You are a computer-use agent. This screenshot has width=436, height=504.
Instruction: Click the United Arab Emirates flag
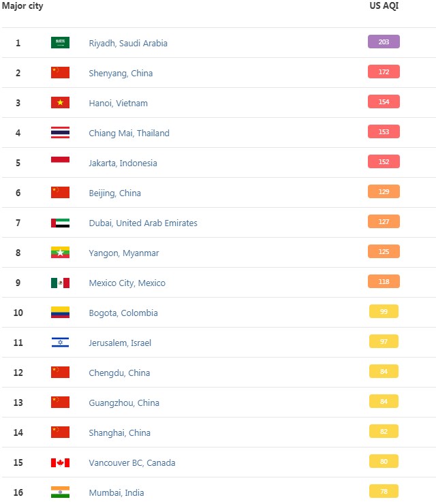[60, 223]
